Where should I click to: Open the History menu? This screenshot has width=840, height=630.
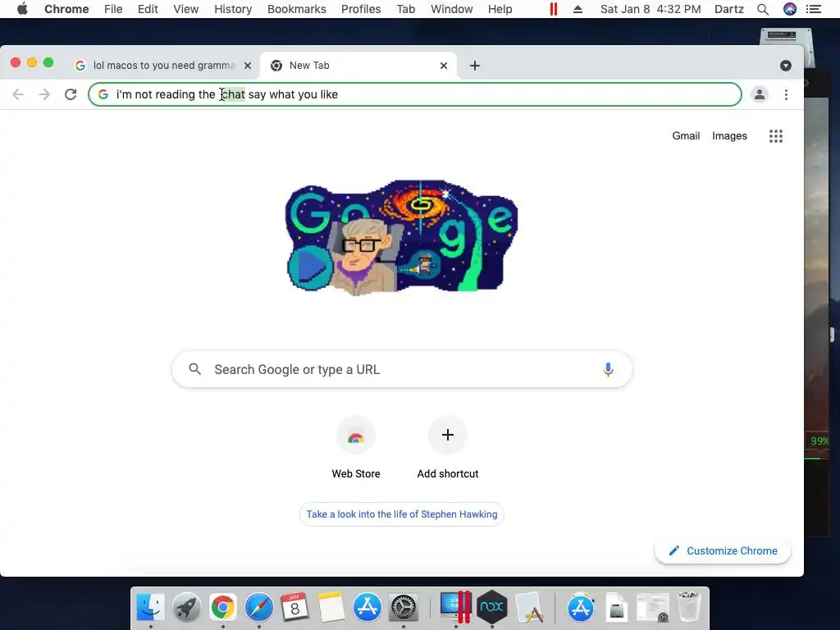233,9
